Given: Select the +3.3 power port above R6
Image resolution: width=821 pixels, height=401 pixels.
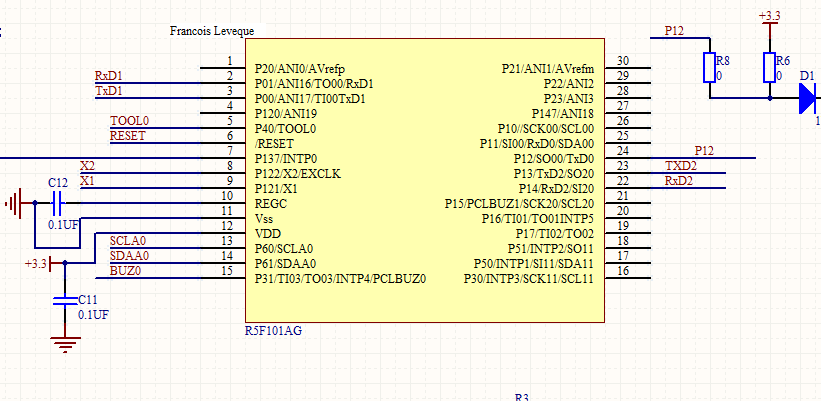Looking at the screenshot, I should [770, 18].
